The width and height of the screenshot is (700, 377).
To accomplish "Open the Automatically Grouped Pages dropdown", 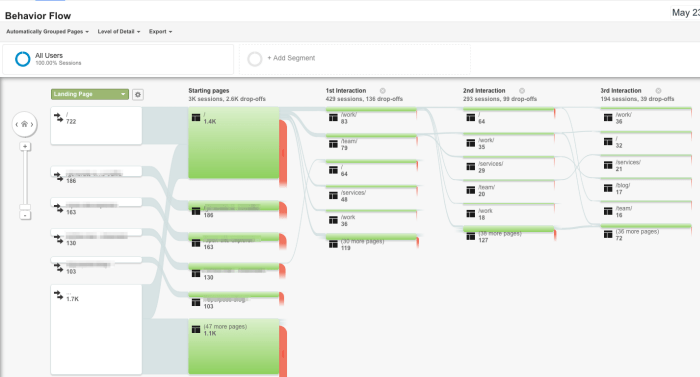I will [47, 32].
